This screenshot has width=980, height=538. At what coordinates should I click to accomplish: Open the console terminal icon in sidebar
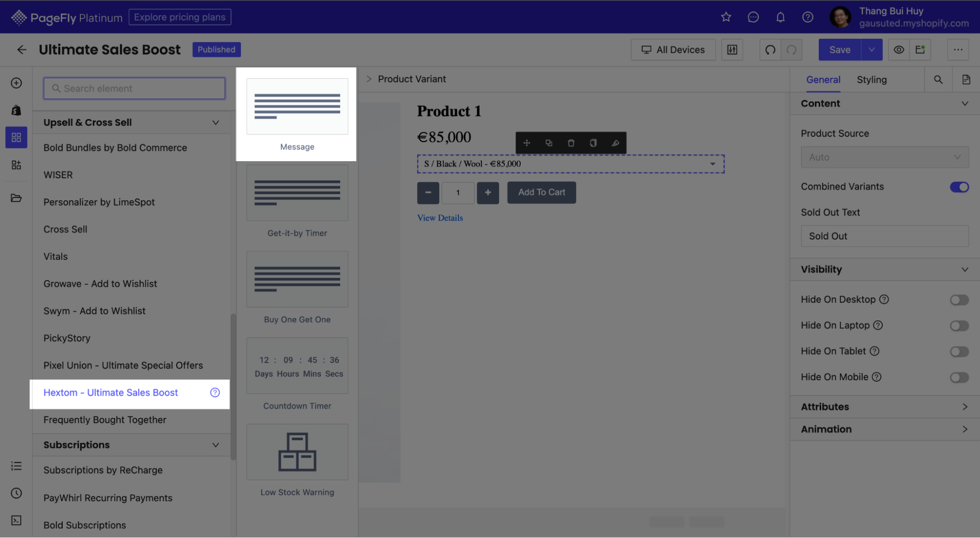[16, 520]
